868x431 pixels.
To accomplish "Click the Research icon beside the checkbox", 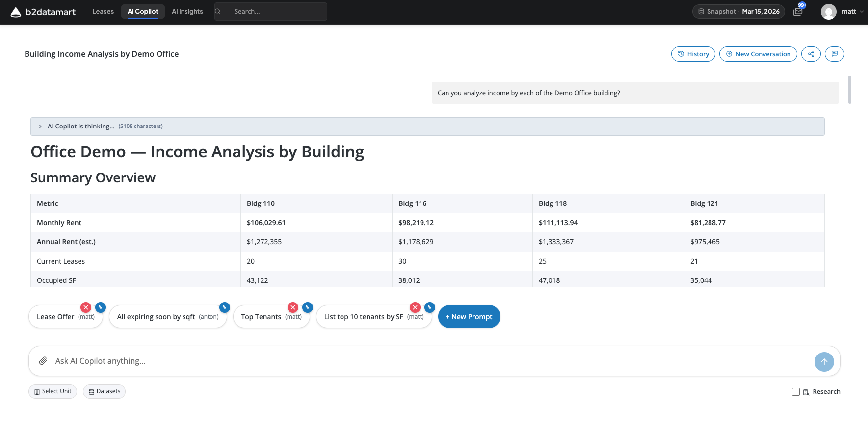I will click(806, 392).
